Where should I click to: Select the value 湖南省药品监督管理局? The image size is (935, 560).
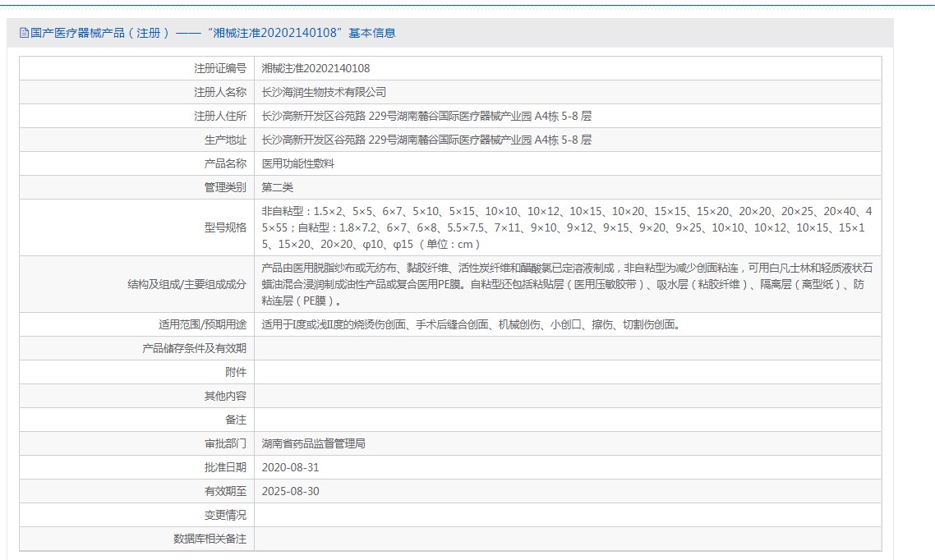click(x=314, y=444)
